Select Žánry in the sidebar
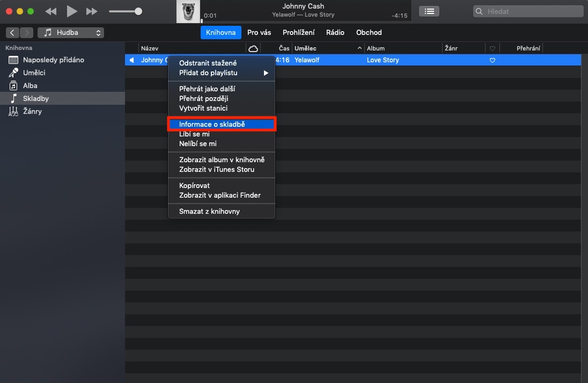This screenshot has width=588, height=383. 62,111
